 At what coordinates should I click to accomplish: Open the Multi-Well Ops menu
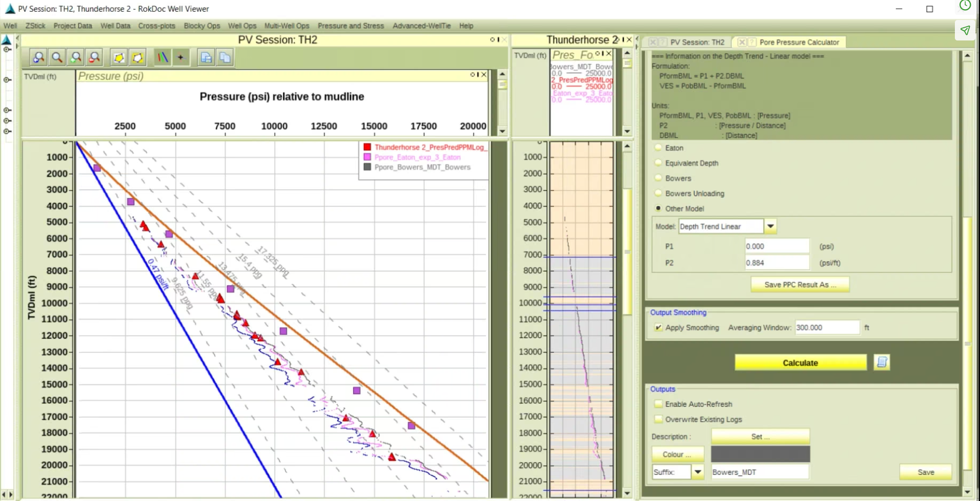[x=287, y=26]
